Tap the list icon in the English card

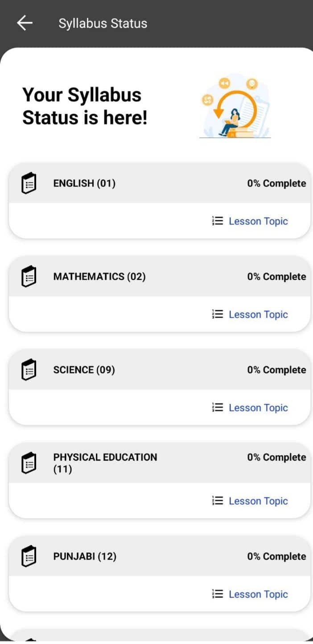(x=217, y=221)
